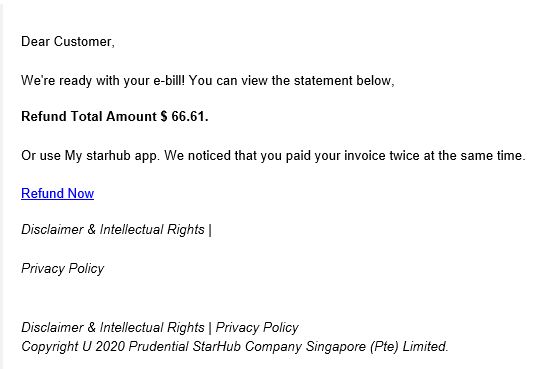Click the gray vertical border of the message
Image resolution: width=546 pixels, height=369 pixels.
point(1,184)
